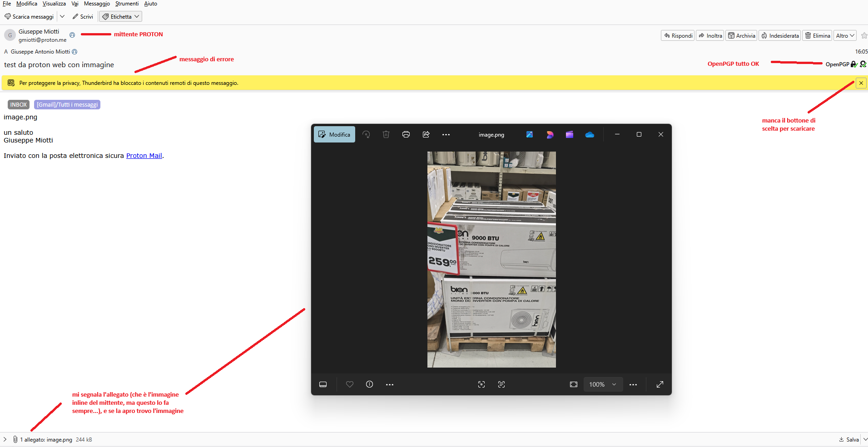Click the OpenPGP signature seal icon

(863, 64)
